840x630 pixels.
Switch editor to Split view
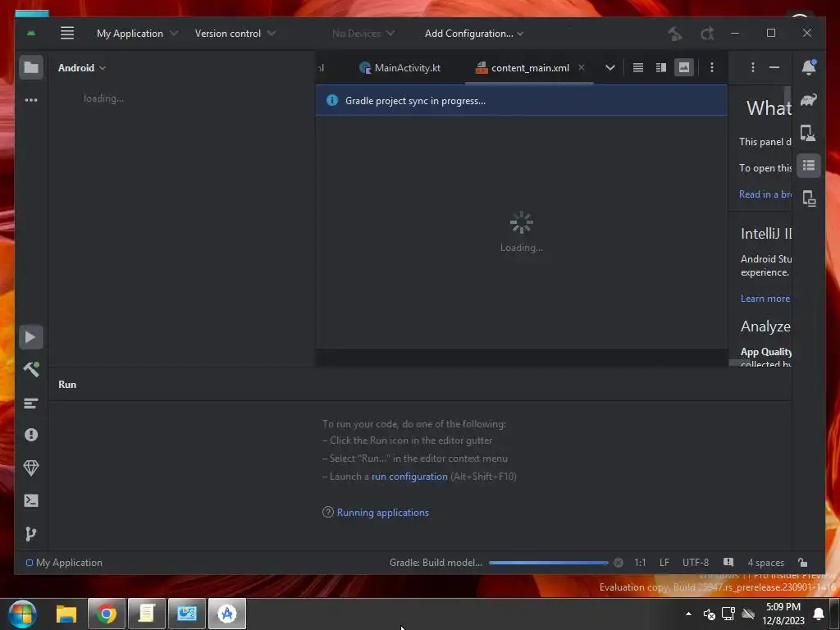click(661, 67)
